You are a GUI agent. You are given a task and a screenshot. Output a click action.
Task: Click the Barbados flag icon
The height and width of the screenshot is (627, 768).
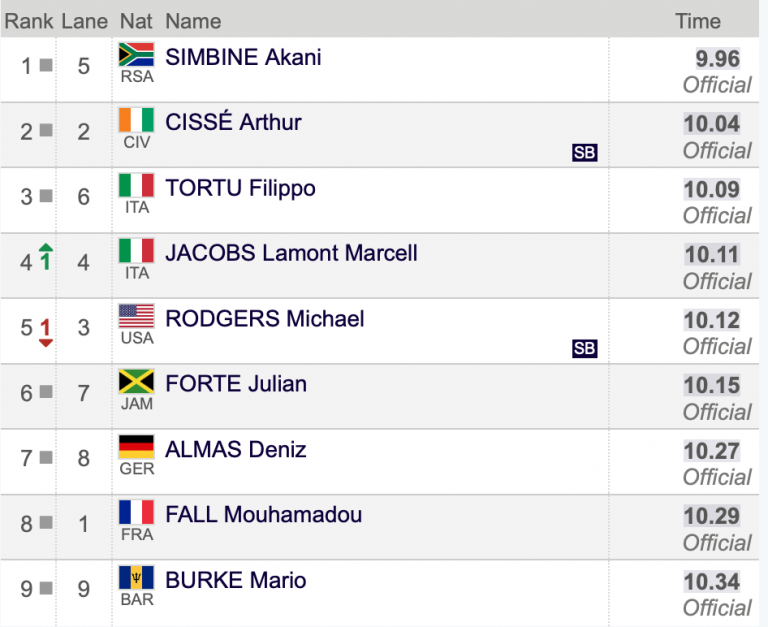[136, 578]
